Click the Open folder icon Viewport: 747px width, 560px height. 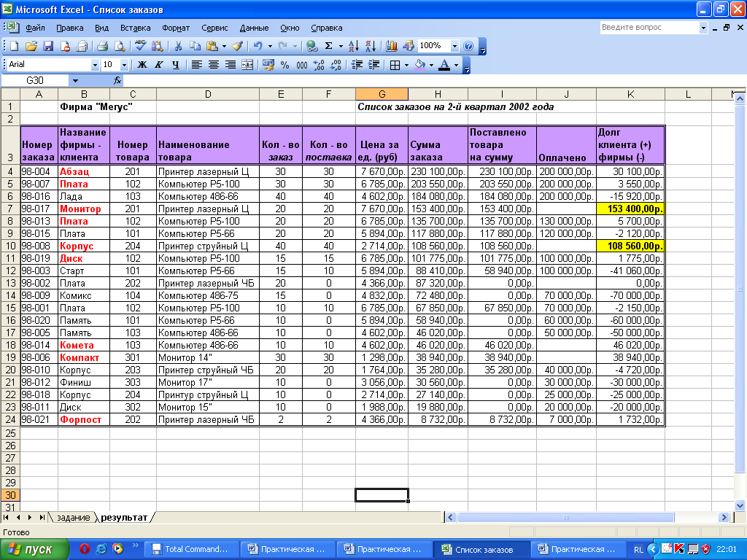pyautogui.click(x=31, y=46)
